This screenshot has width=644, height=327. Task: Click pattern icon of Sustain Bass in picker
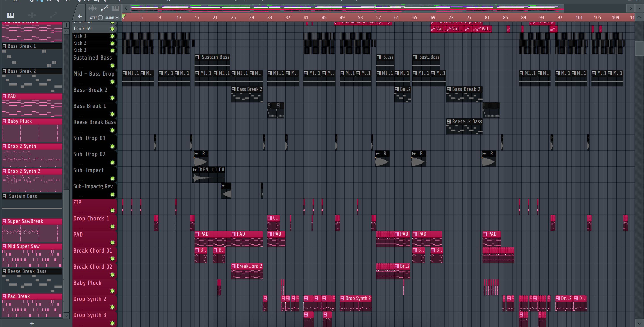4,196
